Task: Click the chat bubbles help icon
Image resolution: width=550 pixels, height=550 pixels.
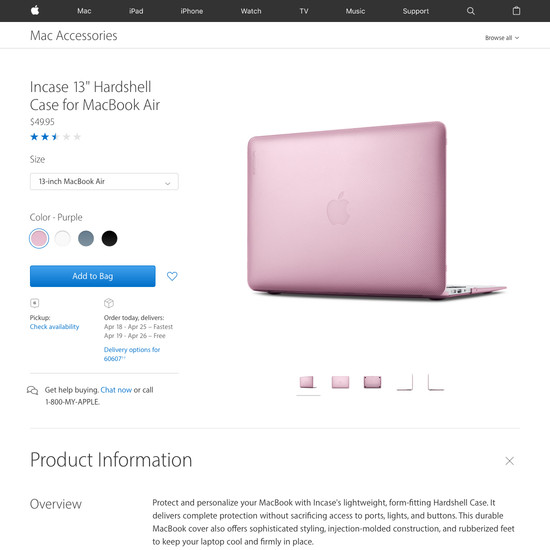Action: [x=33, y=390]
